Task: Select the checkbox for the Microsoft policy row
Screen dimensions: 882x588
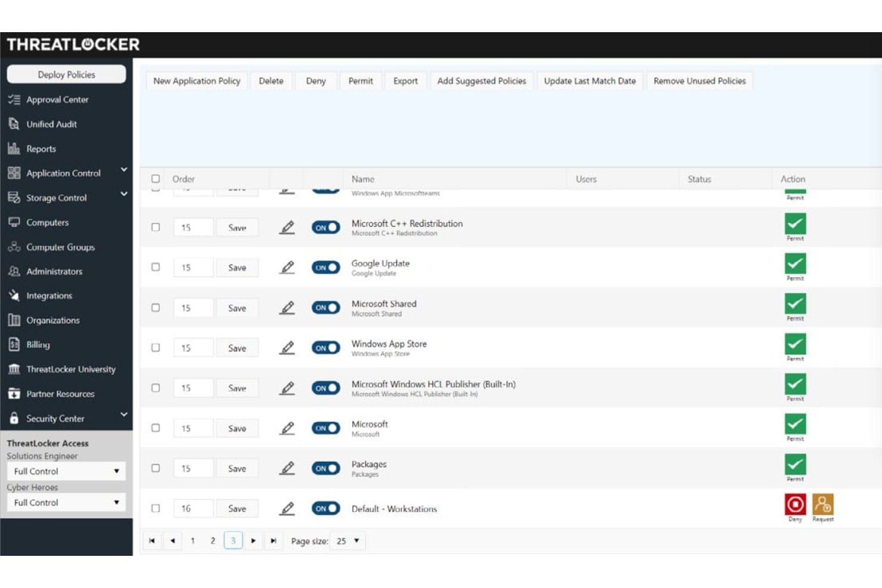Action: coord(156,428)
